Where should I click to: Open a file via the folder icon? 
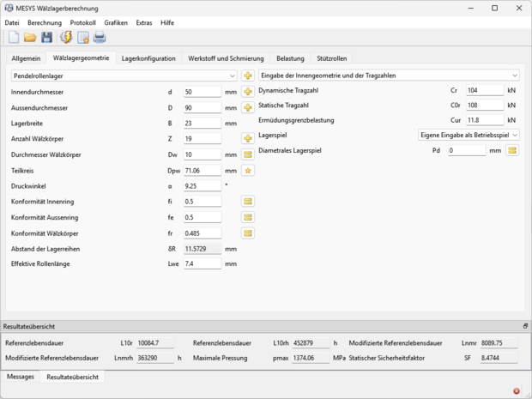[x=29, y=37]
